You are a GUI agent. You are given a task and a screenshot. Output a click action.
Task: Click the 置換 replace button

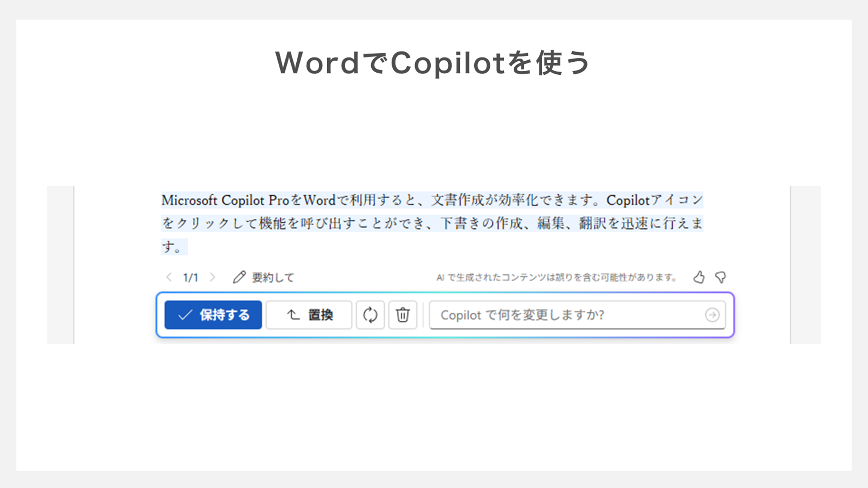point(309,314)
